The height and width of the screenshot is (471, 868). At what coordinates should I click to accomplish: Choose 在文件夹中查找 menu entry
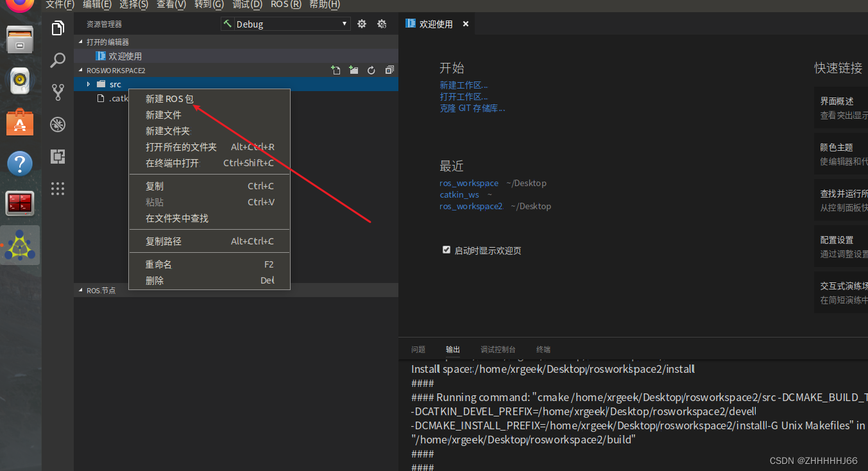(x=210, y=218)
